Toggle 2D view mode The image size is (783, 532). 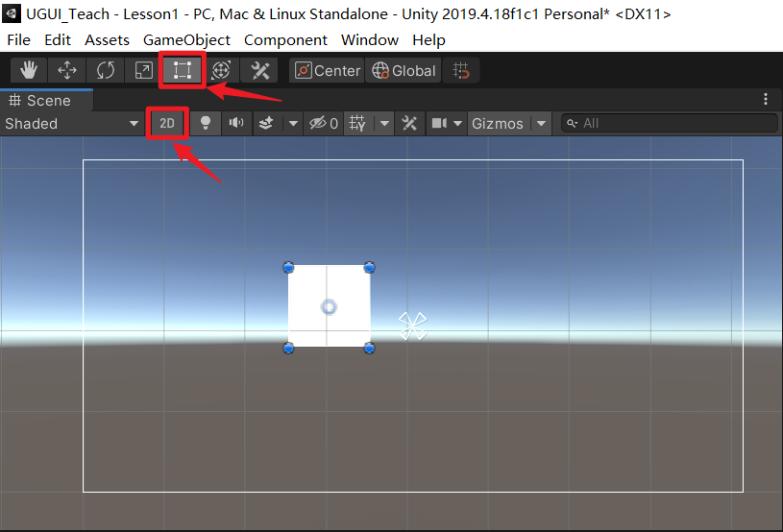pyautogui.click(x=167, y=123)
